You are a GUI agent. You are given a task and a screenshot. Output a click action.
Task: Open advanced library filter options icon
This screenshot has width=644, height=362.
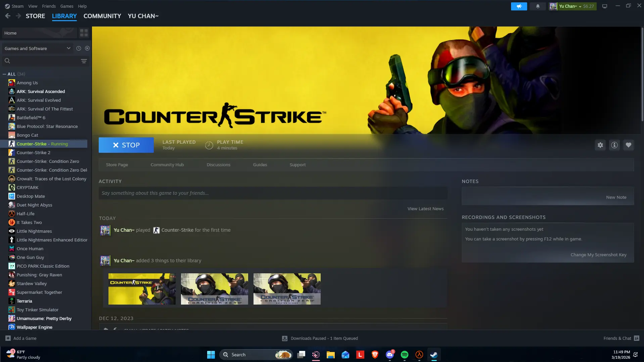coord(84,61)
